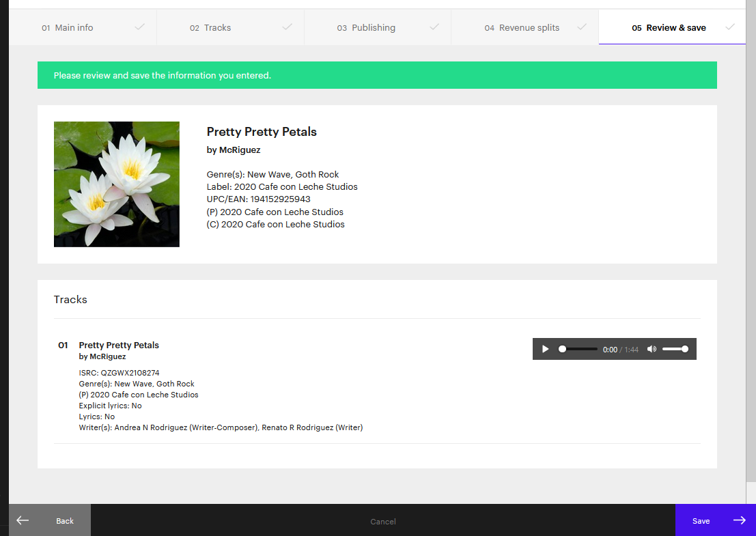Click the checkmark on Tracks step
This screenshot has width=756, height=536.
288,27
